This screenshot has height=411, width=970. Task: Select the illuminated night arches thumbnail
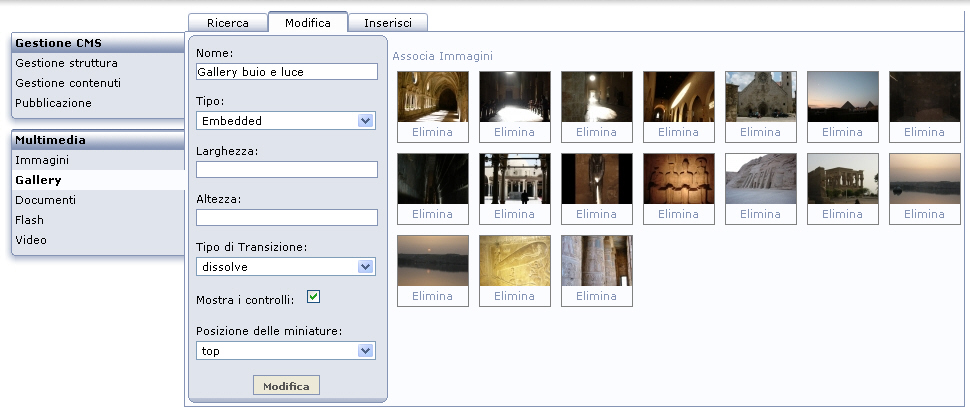click(x=679, y=97)
